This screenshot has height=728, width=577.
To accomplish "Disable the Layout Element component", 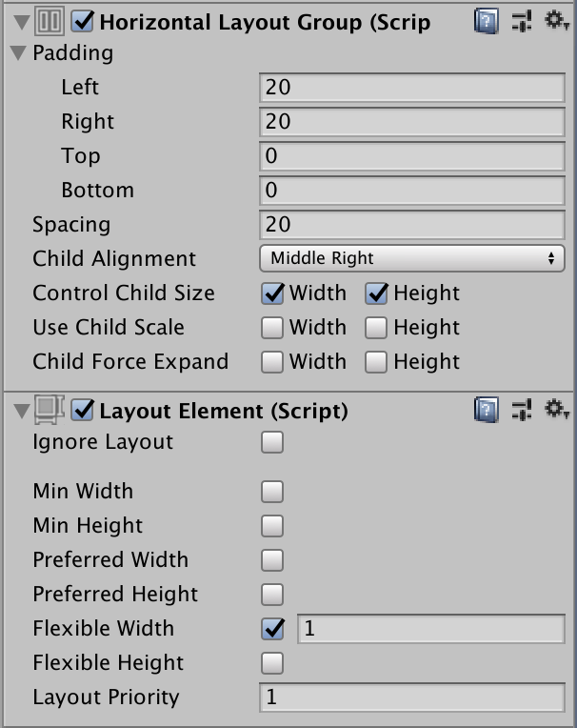I will tap(83, 410).
